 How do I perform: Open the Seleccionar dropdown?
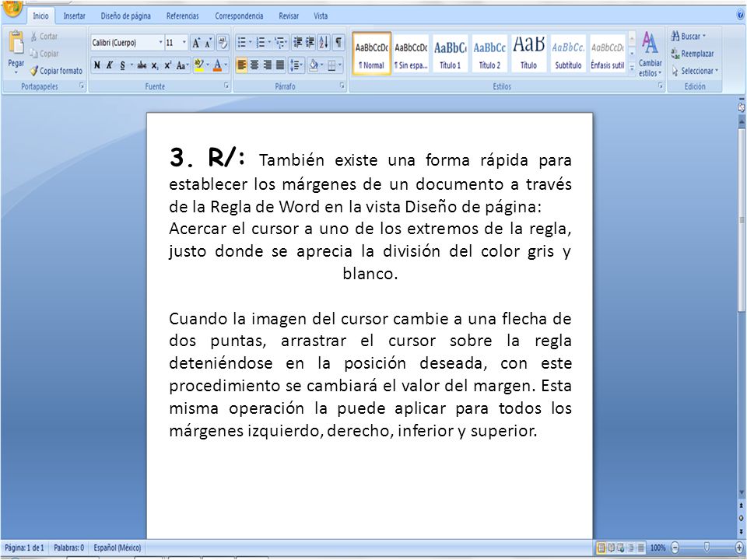pos(694,71)
